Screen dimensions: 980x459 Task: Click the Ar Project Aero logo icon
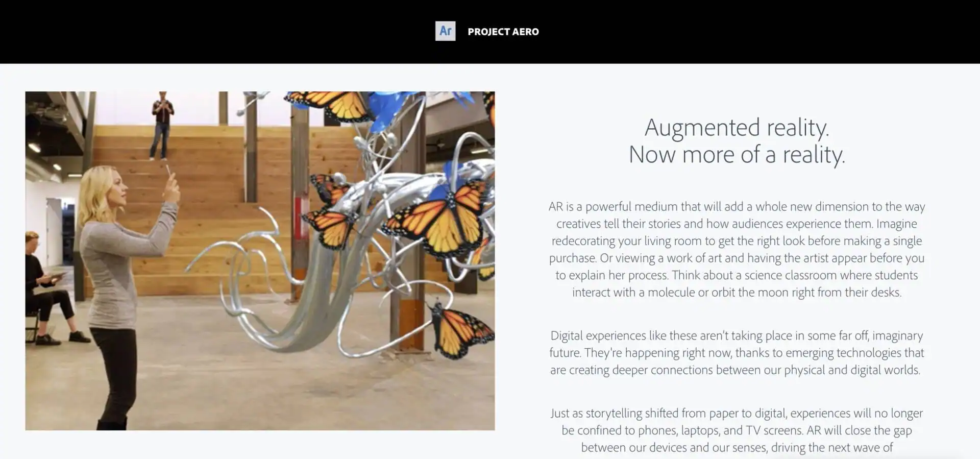(445, 31)
